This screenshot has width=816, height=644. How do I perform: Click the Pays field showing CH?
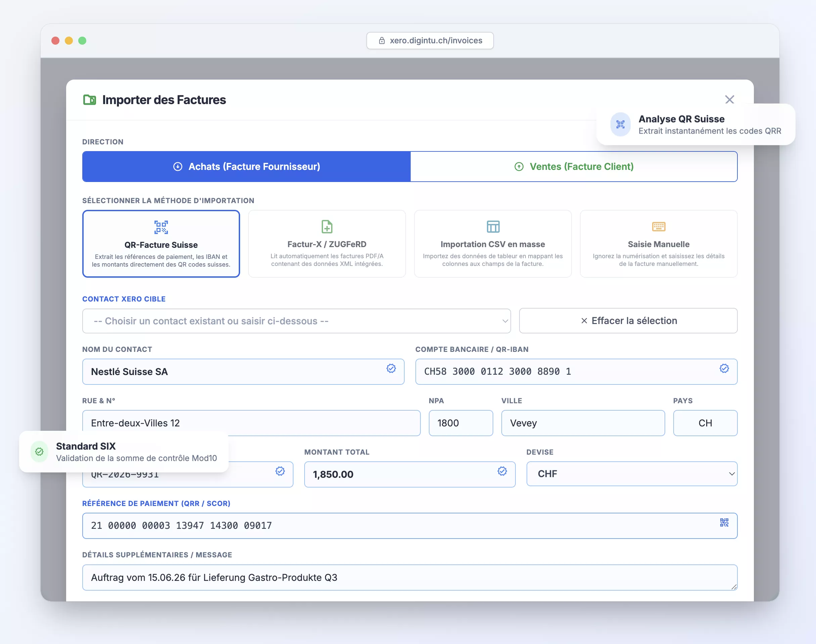pyautogui.click(x=705, y=423)
